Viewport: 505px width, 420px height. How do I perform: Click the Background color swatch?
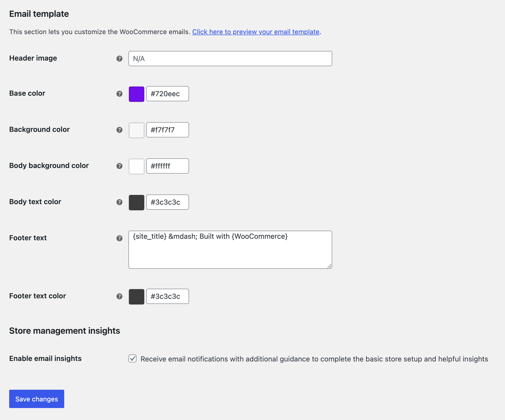point(136,130)
